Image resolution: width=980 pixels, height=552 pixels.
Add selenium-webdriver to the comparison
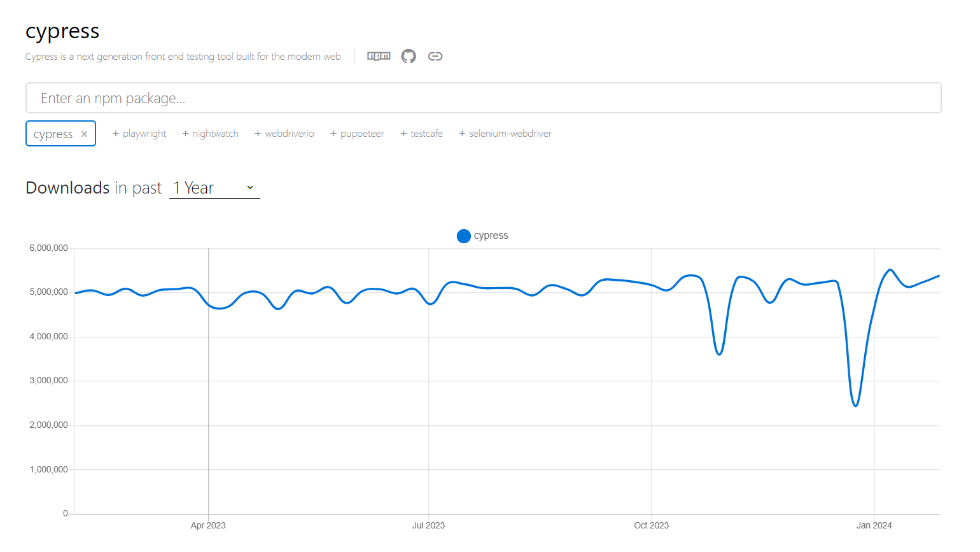pos(505,134)
